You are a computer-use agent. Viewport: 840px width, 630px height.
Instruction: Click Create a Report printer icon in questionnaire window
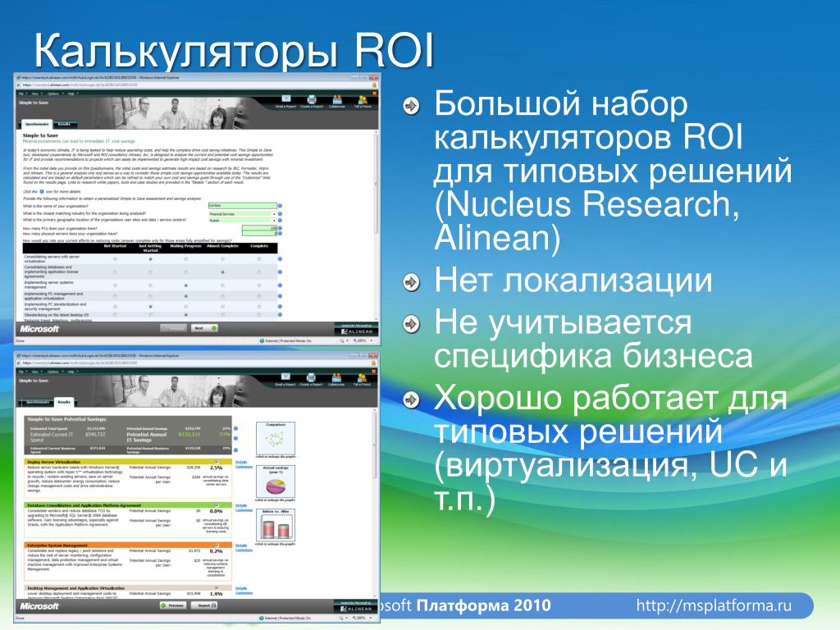[x=311, y=99]
